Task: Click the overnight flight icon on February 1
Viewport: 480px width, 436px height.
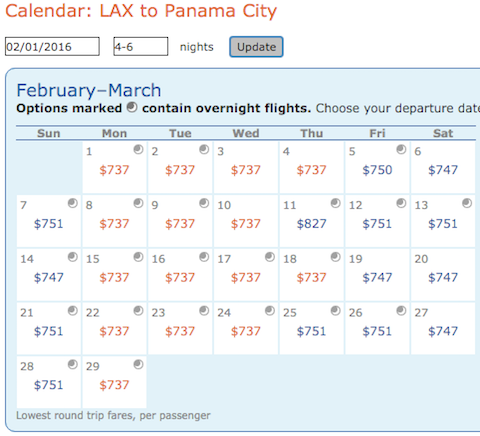Action: tap(138, 149)
